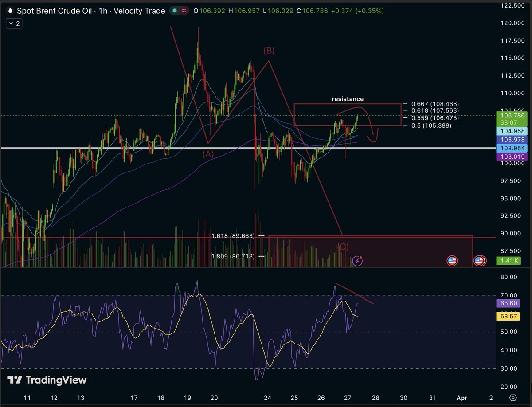The width and height of the screenshot is (532, 407).
Task: Open the purple lightning news event icon
Action: (357, 261)
